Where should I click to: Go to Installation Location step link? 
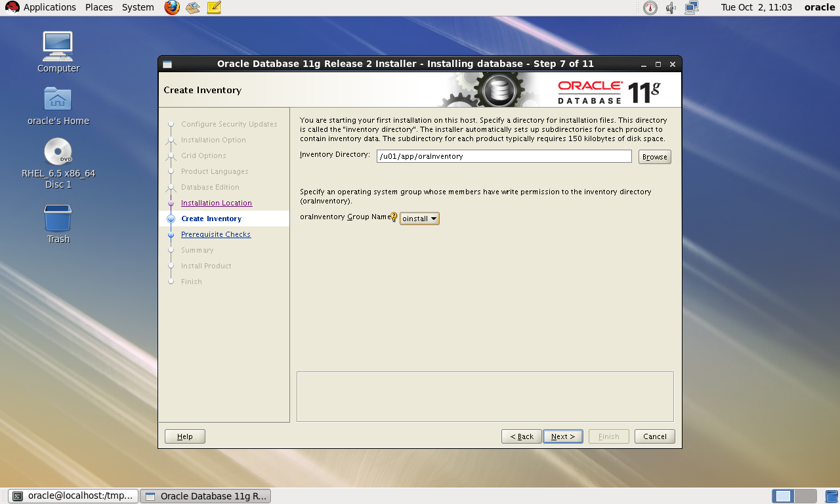[x=217, y=203]
